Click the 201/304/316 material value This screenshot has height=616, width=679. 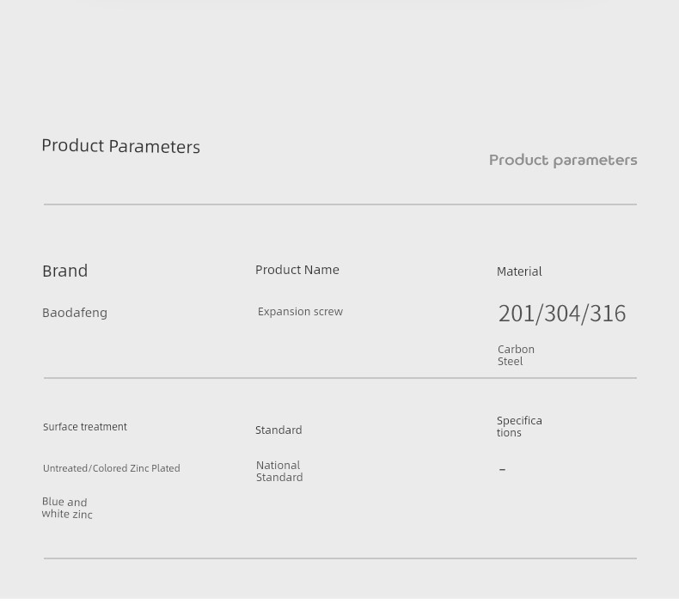tap(562, 314)
